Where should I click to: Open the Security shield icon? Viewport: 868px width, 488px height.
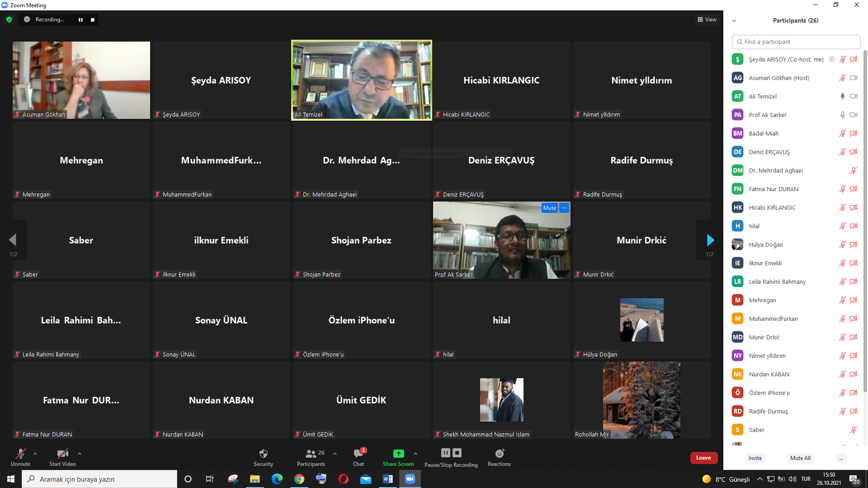pyautogui.click(x=263, y=454)
